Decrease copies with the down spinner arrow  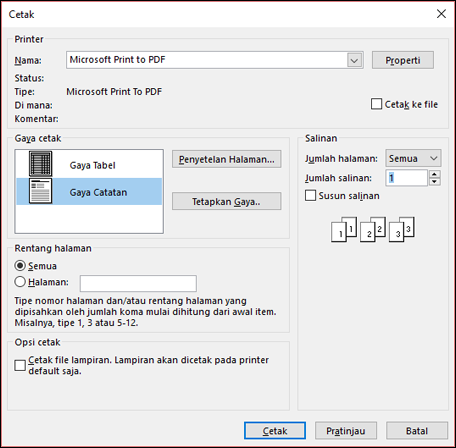click(x=434, y=182)
